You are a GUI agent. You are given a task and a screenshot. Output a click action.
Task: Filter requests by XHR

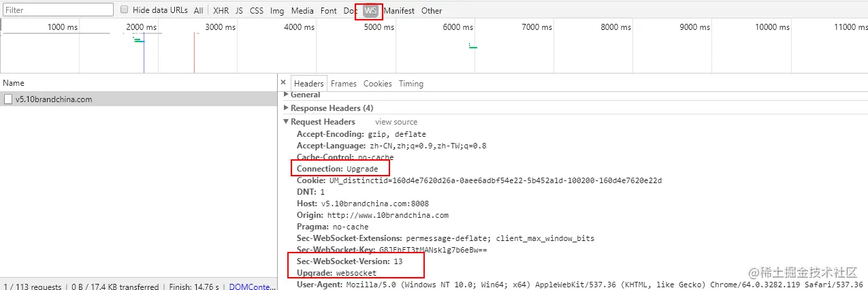click(221, 10)
